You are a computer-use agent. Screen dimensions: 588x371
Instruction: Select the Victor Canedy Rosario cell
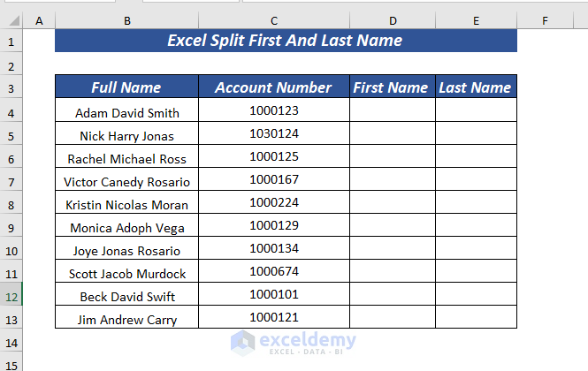pos(126,181)
